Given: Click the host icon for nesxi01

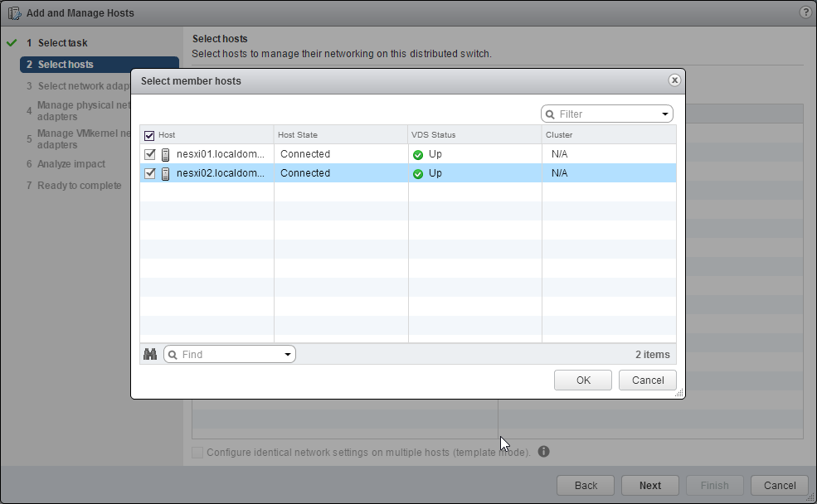Looking at the screenshot, I should pyautogui.click(x=165, y=154).
